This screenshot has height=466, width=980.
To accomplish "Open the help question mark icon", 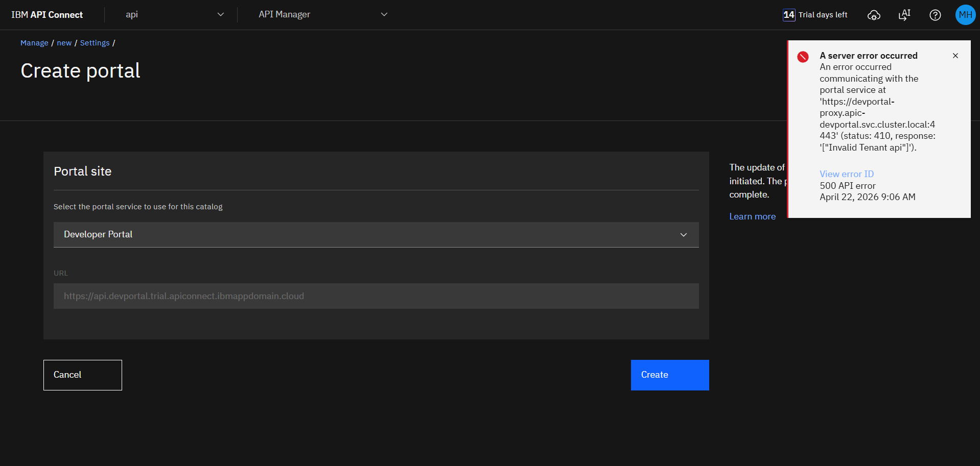I will (935, 15).
